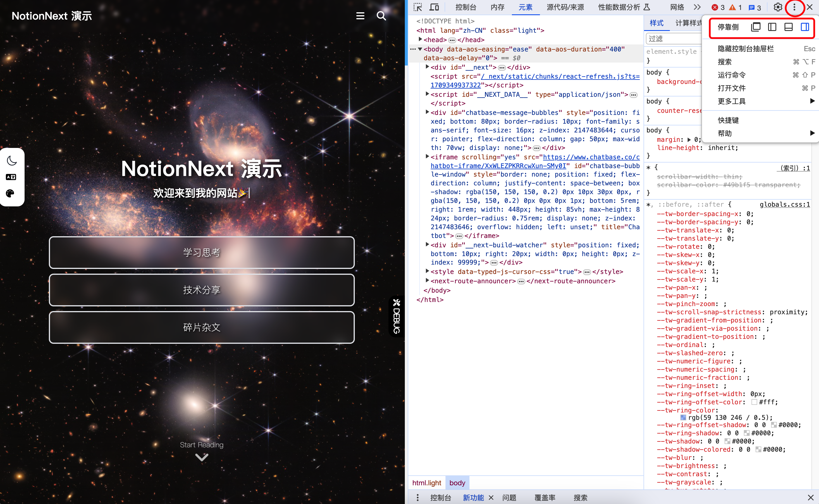The image size is (819, 504).
Task: Switch language with the translate icon
Action: click(11, 177)
